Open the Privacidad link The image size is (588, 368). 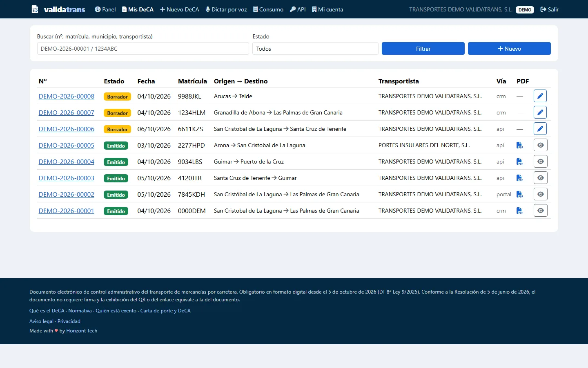pos(69,321)
